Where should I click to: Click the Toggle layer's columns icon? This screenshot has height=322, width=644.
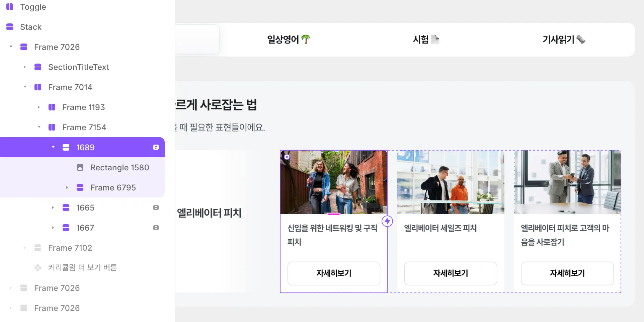(x=10, y=7)
